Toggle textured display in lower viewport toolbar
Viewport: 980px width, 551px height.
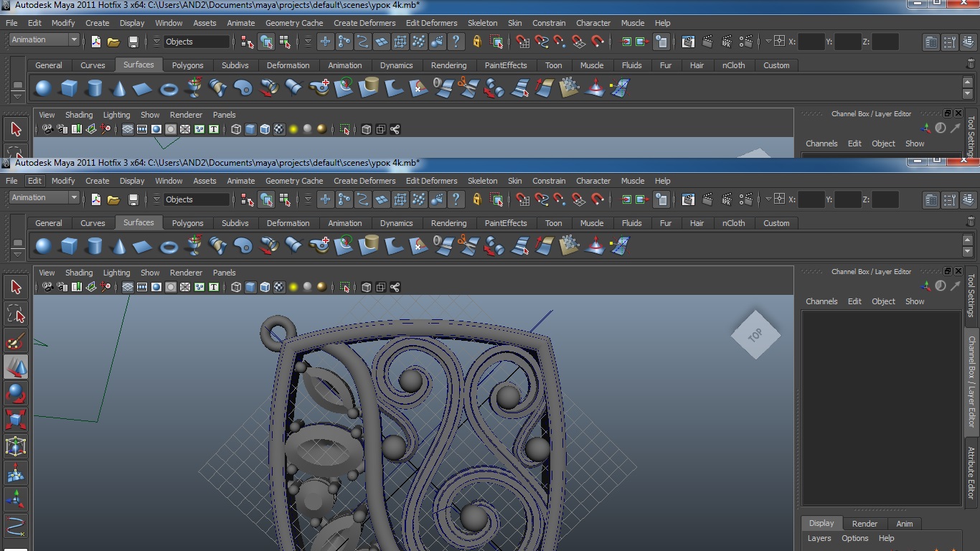coord(279,287)
